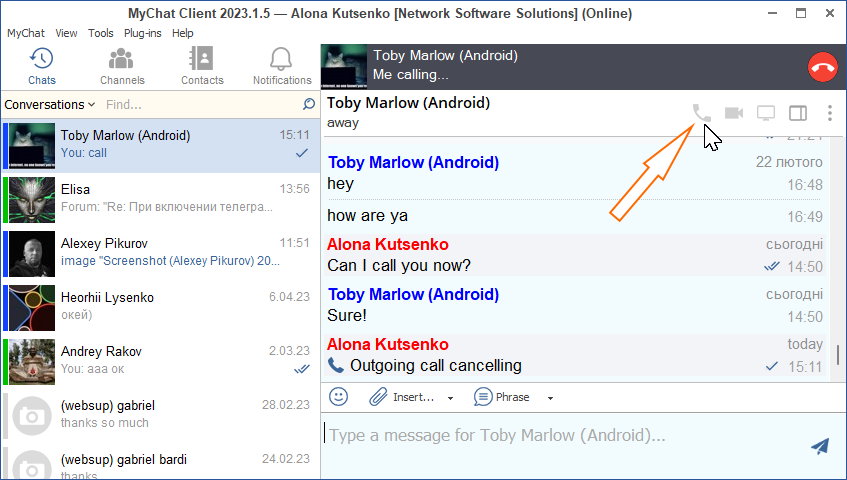Open the Plug-ins menu

[x=143, y=33]
